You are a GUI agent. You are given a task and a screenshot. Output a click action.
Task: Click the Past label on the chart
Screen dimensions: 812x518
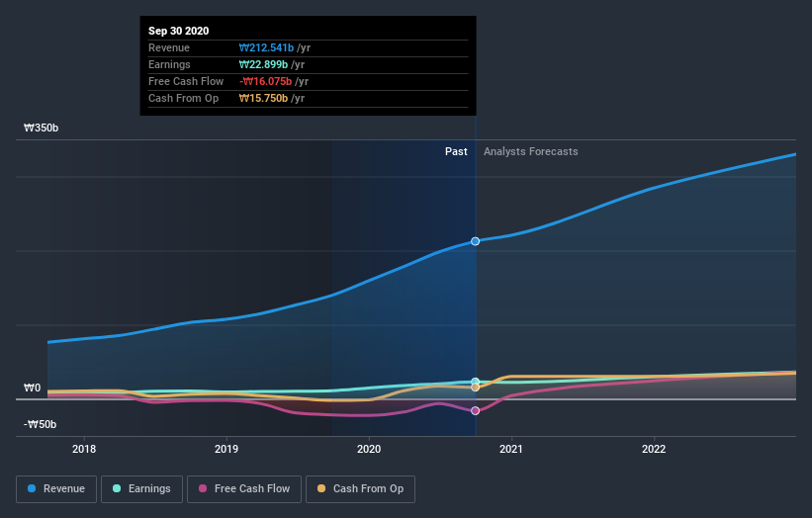[x=456, y=151]
